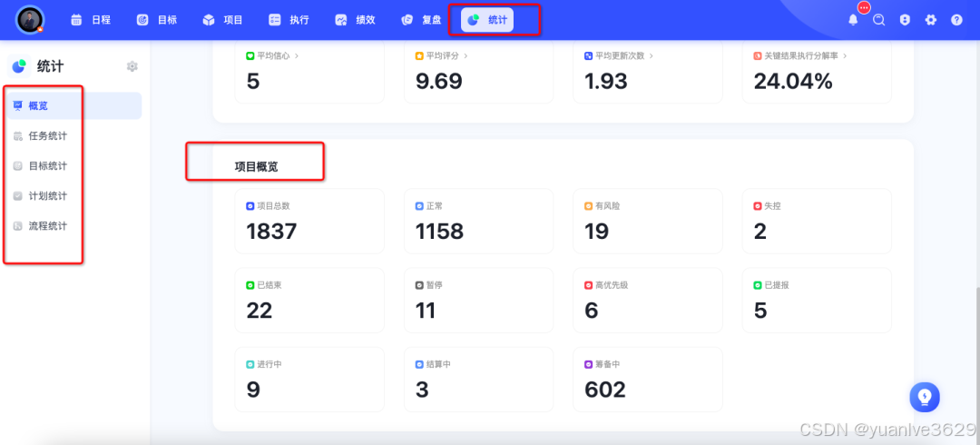Go to the 项目 section
The height and width of the screenshot is (445, 980).
[x=223, y=20]
